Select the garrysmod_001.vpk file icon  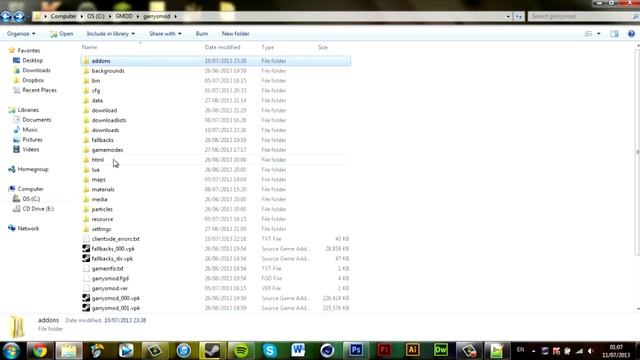[86, 308]
